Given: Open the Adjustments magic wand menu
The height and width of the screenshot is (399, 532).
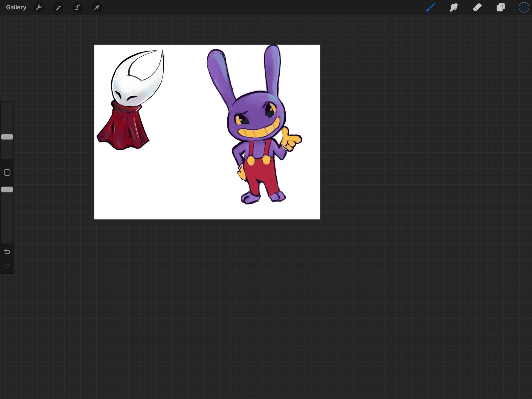Looking at the screenshot, I should pyautogui.click(x=58, y=7).
